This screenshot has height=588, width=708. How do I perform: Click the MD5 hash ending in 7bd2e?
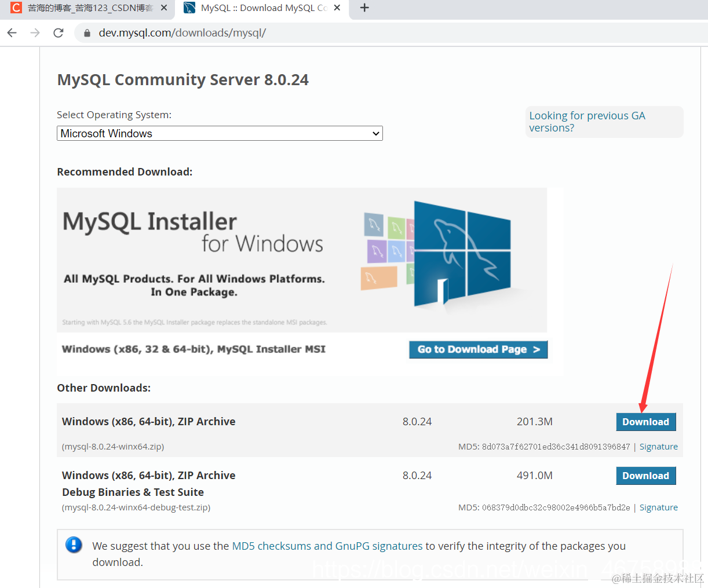coord(556,507)
